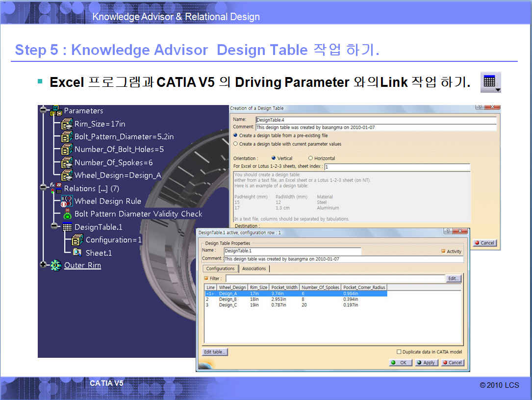
Task: Collapse the Parameters tree node
Action: click(44, 110)
